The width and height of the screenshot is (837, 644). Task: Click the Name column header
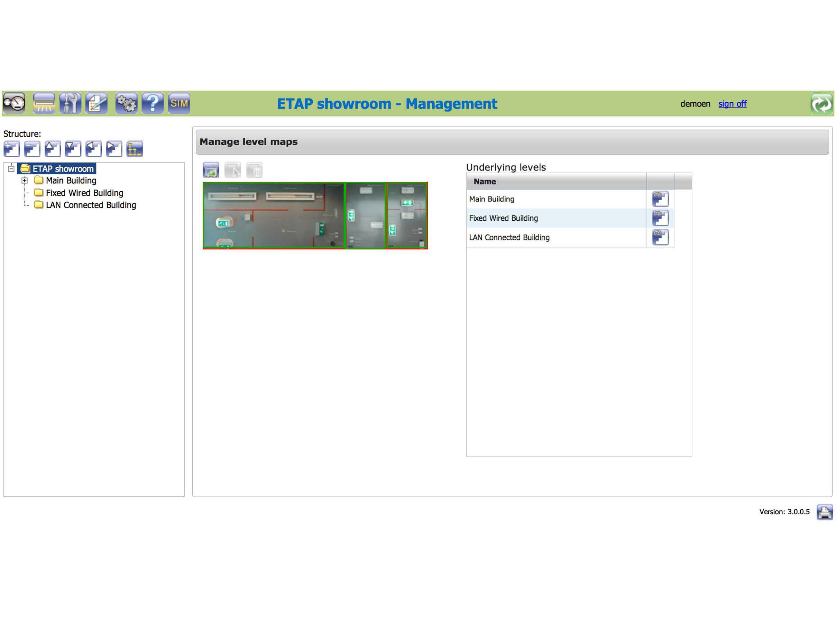(x=557, y=181)
